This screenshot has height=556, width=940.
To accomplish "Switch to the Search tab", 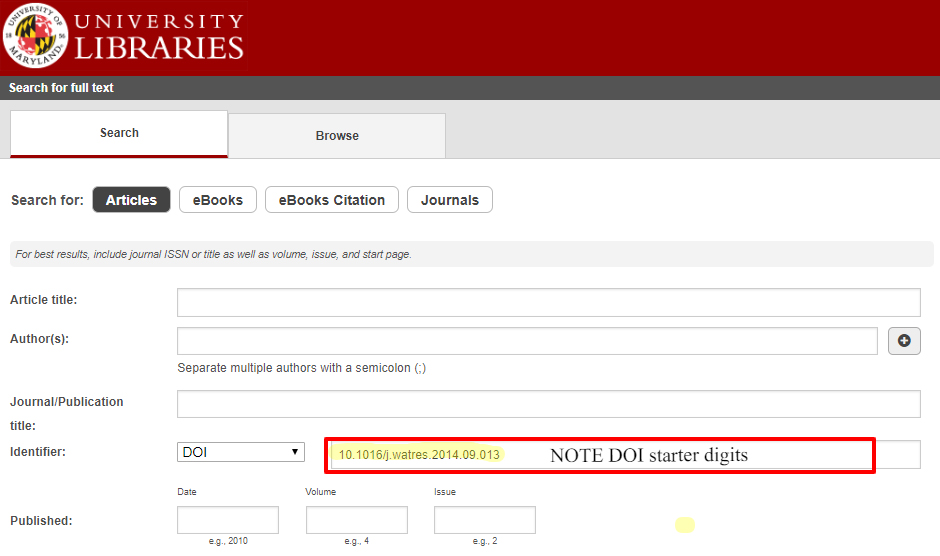I will point(119,133).
